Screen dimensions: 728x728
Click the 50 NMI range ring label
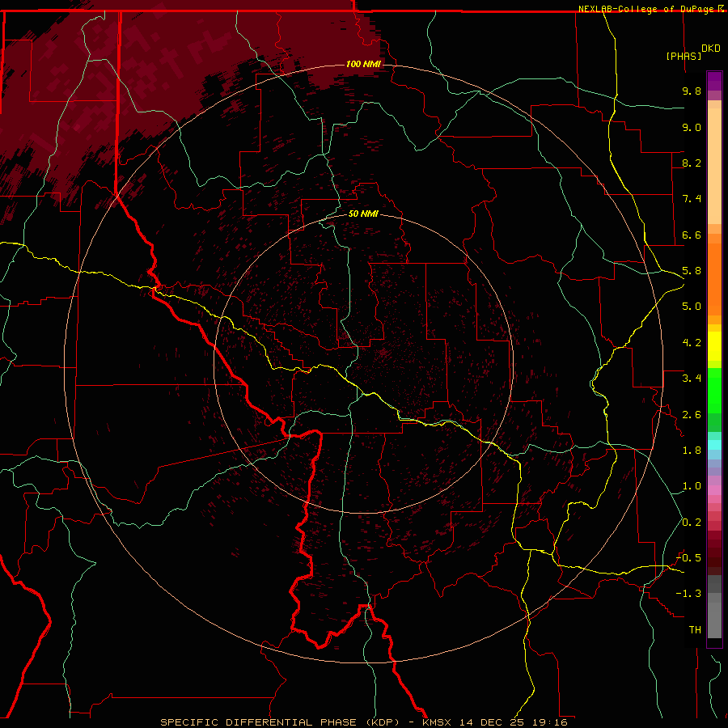(x=363, y=214)
